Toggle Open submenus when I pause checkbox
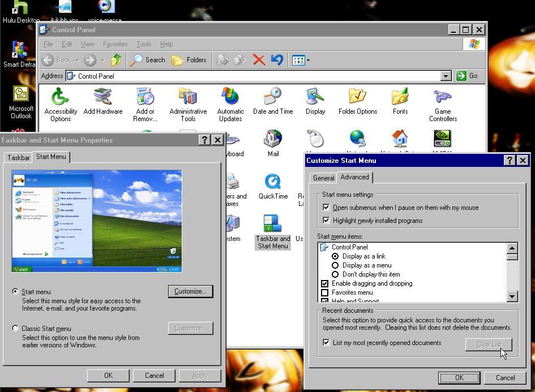535x392 pixels. (x=326, y=207)
